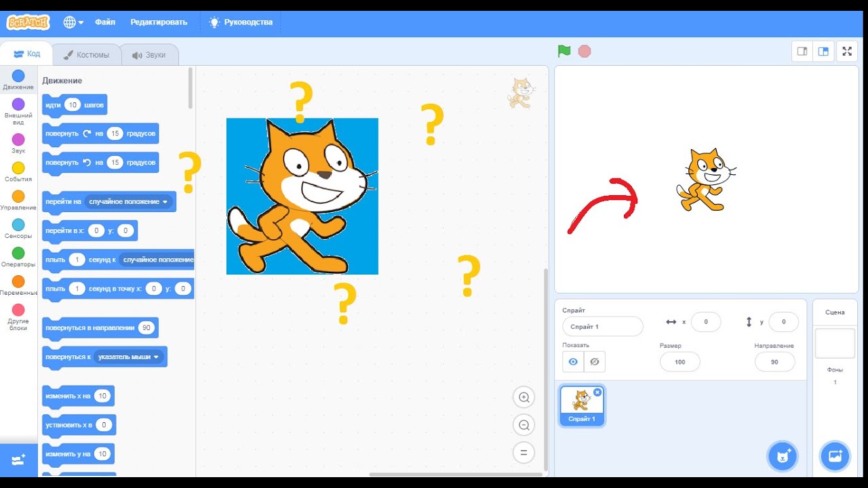Zoom in the code workspace
The height and width of the screenshot is (488, 868).
click(x=524, y=397)
